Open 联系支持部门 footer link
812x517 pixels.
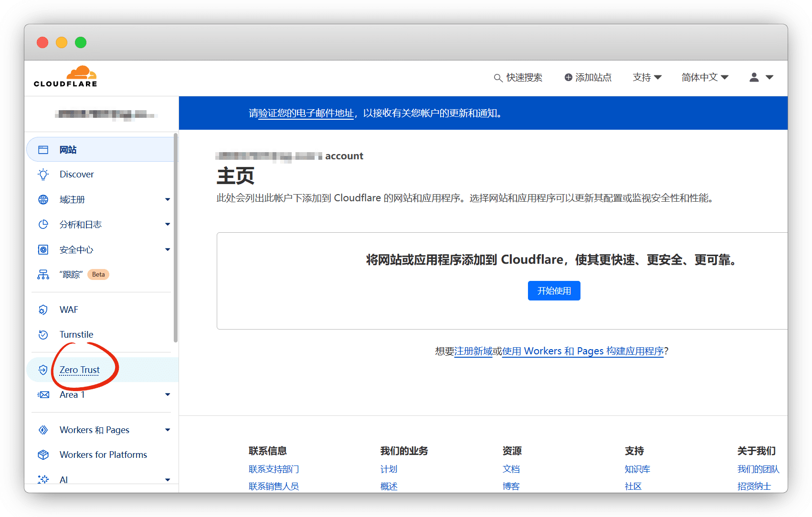(x=274, y=469)
